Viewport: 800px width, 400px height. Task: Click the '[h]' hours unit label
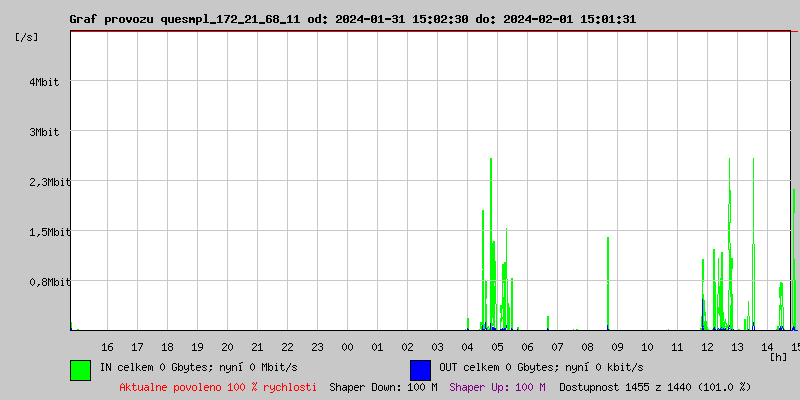click(779, 356)
